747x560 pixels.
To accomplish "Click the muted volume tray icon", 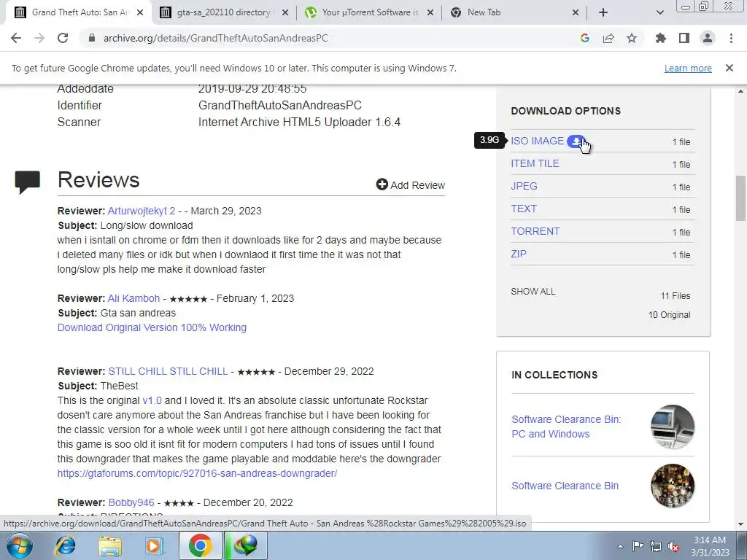I will pos(673,546).
